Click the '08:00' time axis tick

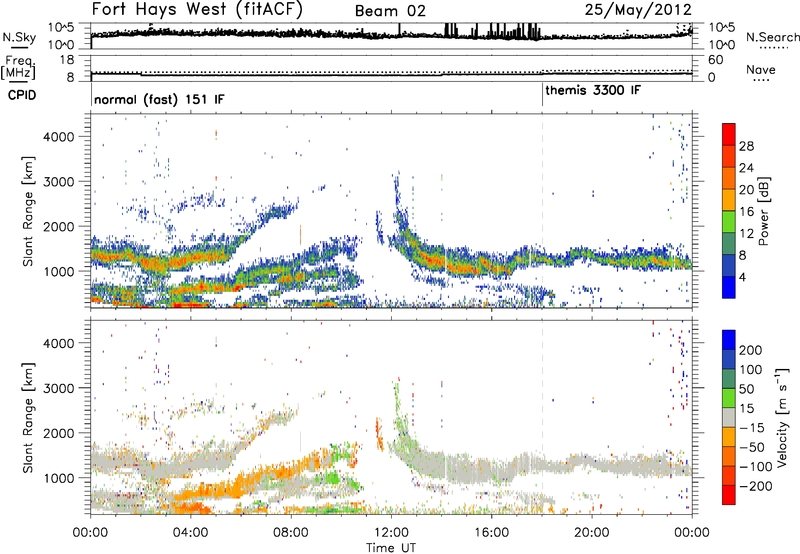click(291, 533)
